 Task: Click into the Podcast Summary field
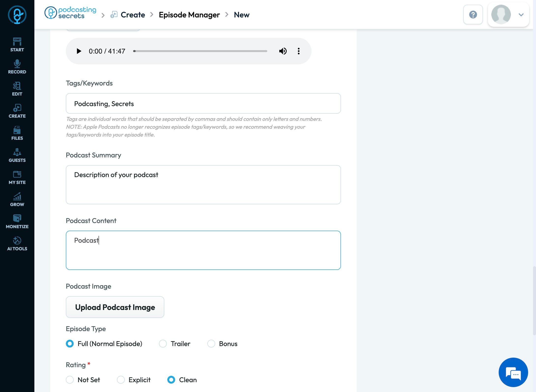[203, 184]
